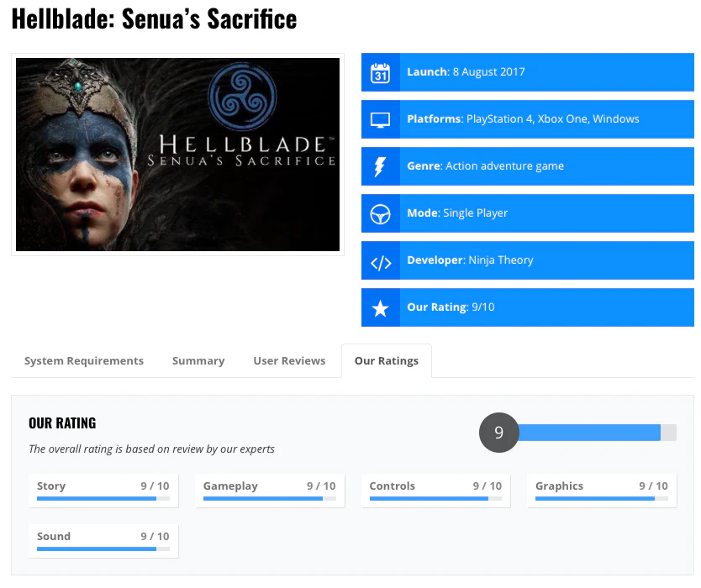Click the Story 9/10 rating bar
Image resolution: width=701 pixels, height=588 pixels.
pyautogui.click(x=103, y=499)
